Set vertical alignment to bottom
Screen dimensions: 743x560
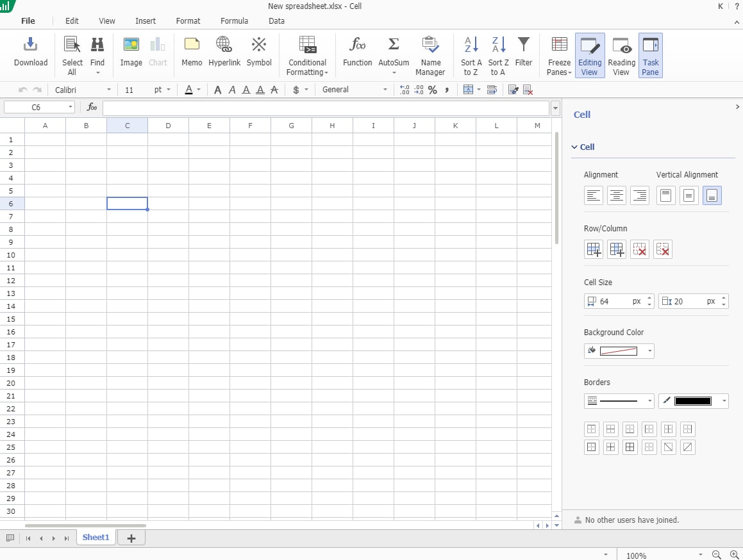pos(712,195)
